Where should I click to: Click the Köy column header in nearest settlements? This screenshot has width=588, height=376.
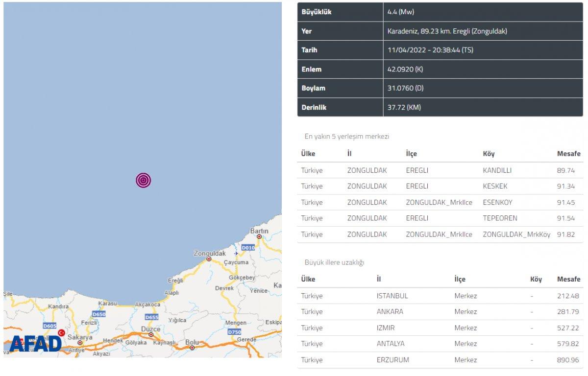(x=489, y=154)
